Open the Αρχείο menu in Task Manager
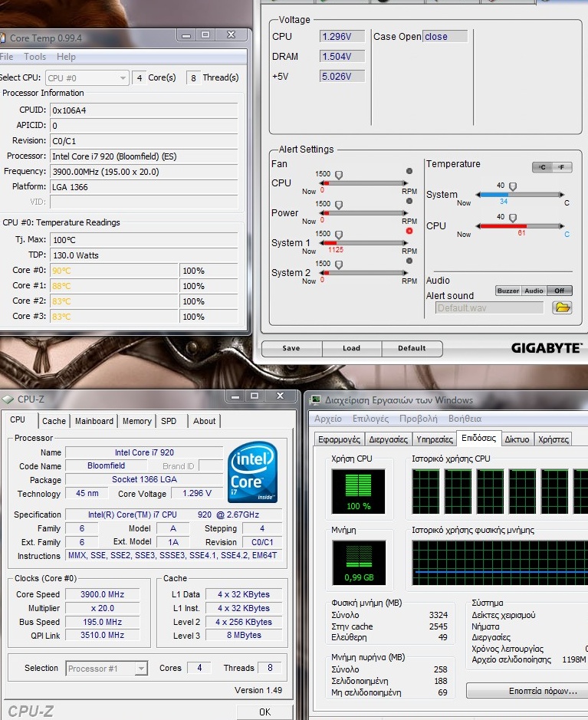Viewport: 588px width, 720px height. [328, 419]
